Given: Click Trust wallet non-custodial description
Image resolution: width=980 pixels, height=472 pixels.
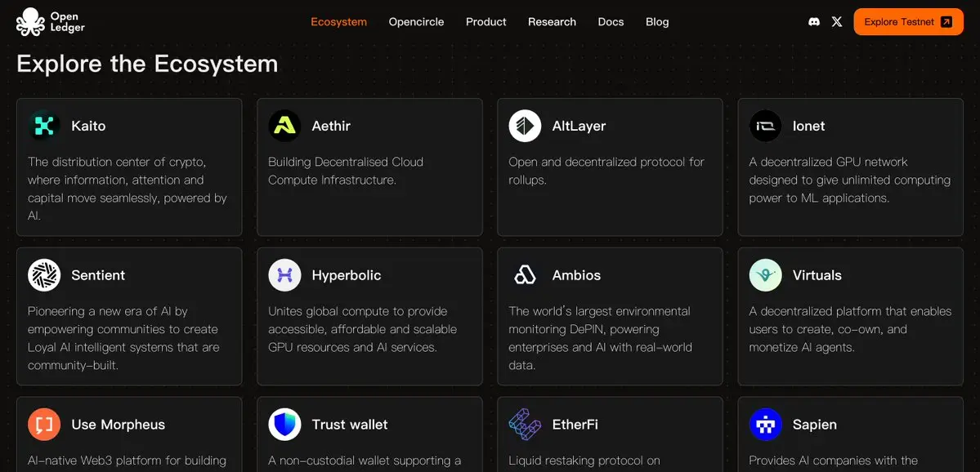Looking at the screenshot, I should [365, 461].
